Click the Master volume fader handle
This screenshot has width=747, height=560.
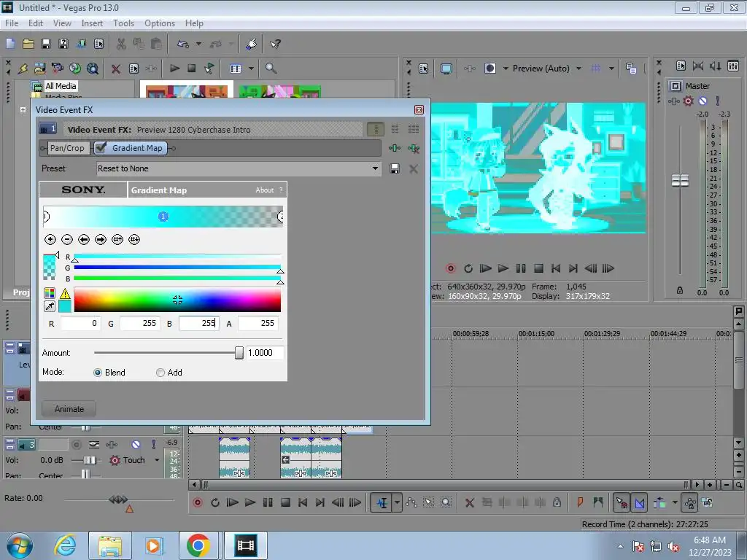pyautogui.click(x=680, y=181)
